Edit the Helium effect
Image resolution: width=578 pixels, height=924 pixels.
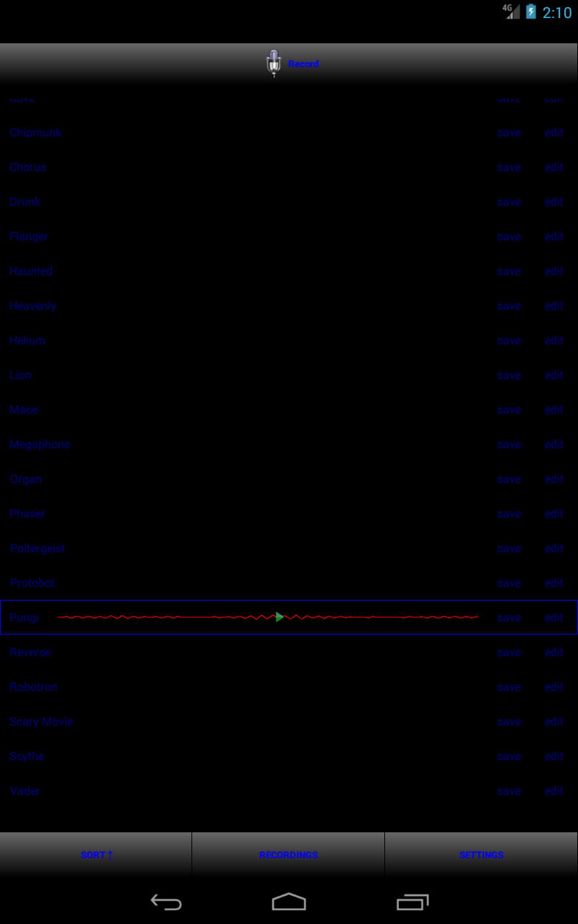click(x=554, y=341)
